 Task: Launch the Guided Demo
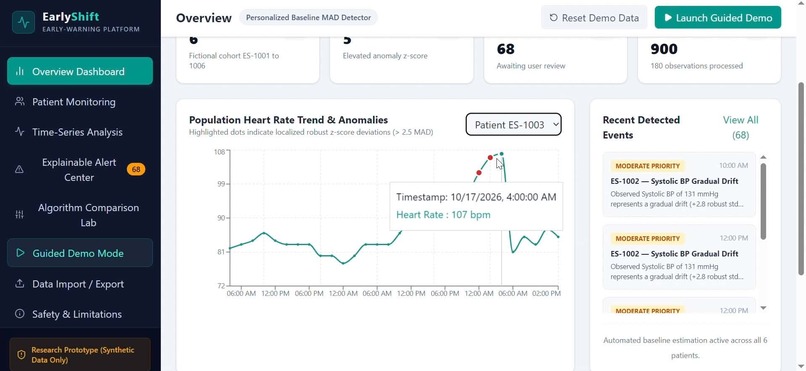(718, 17)
